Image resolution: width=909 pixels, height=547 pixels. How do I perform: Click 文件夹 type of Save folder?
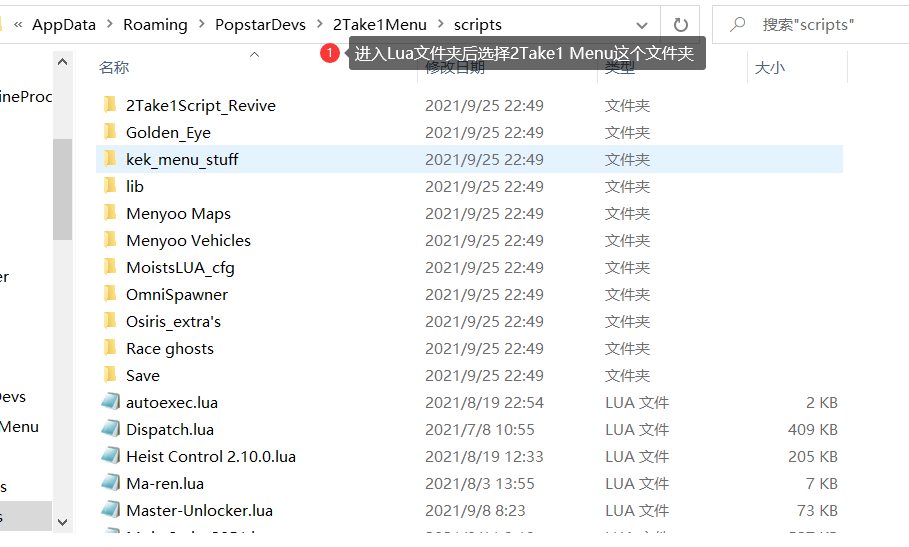point(627,375)
